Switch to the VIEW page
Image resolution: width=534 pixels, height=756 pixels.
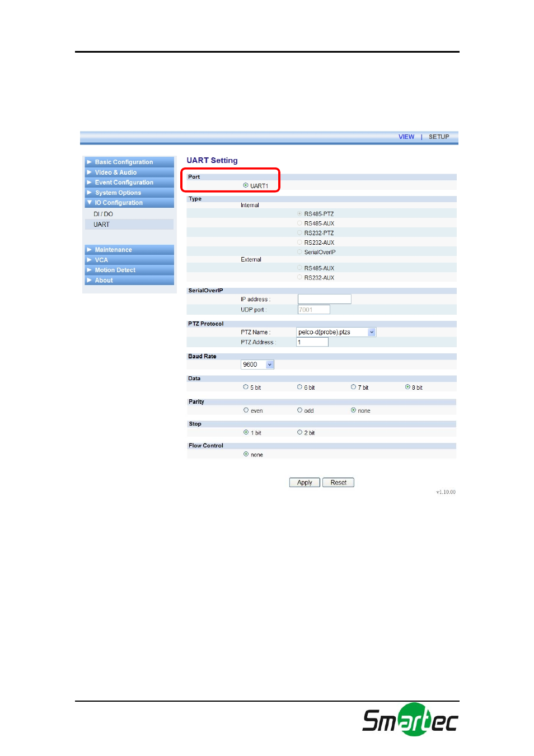click(x=406, y=137)
